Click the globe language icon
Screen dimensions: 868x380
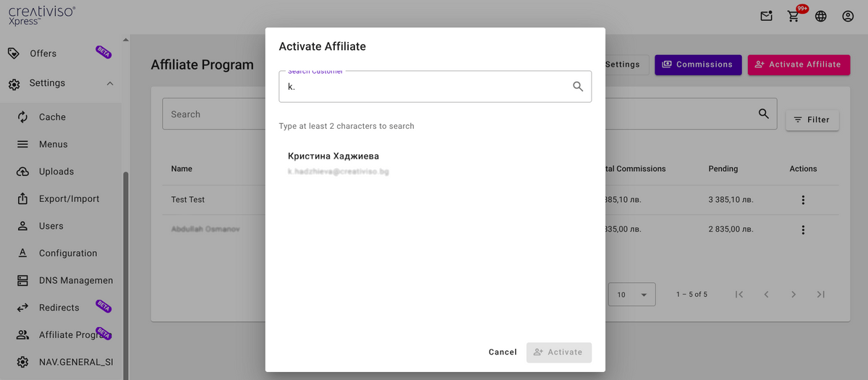[x=820, y=16]
